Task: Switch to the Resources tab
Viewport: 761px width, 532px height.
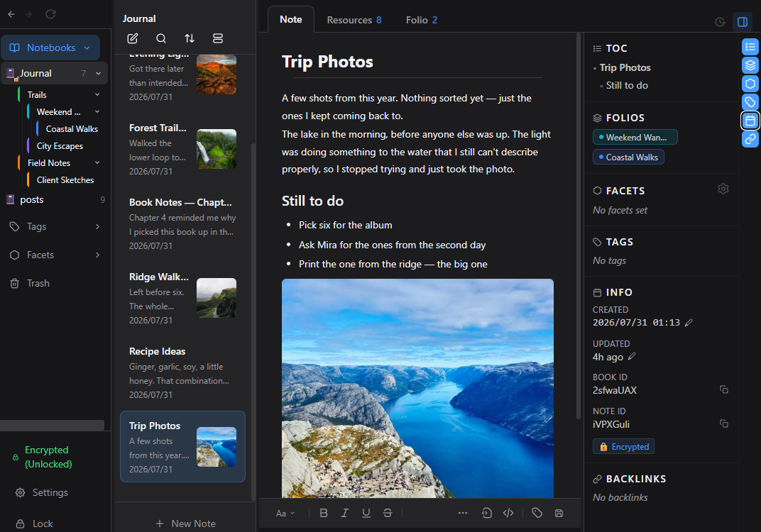Action: click(x=354, y=20)
